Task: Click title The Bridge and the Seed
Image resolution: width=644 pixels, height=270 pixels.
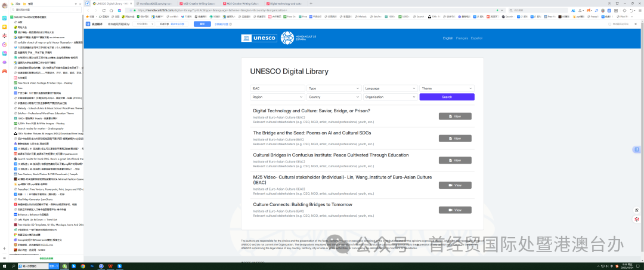Action: [312, 133]
